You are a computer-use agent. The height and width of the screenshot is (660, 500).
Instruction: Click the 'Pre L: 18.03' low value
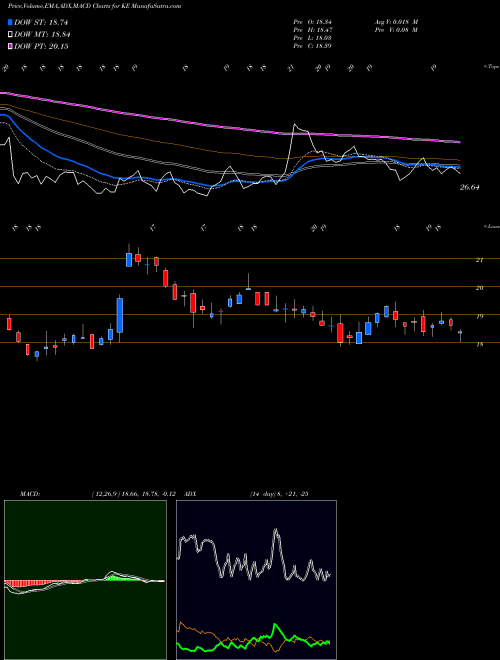pyautogui.click(x=313, y=38)
